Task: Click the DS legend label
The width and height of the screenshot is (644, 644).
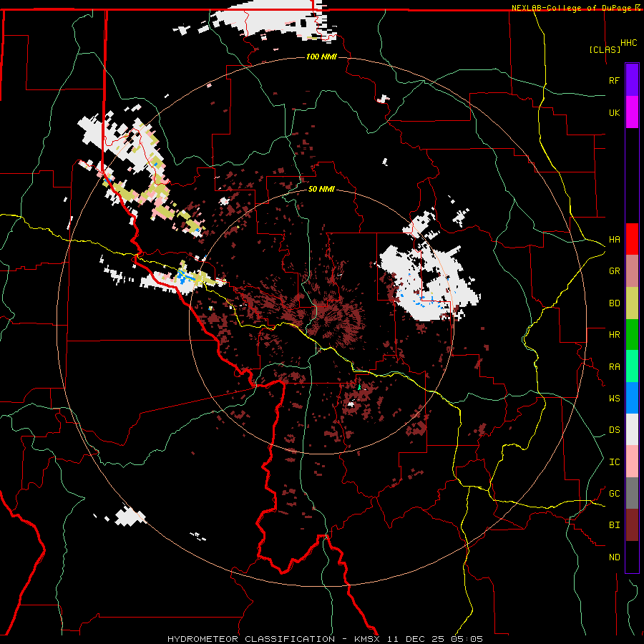Action: pyautogui.click(x=614, y=430)
